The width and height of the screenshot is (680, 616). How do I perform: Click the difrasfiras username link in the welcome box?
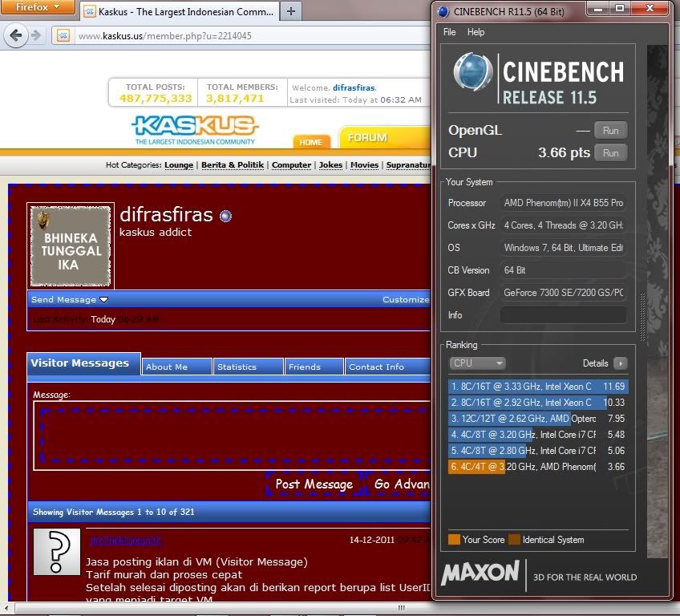354,87
